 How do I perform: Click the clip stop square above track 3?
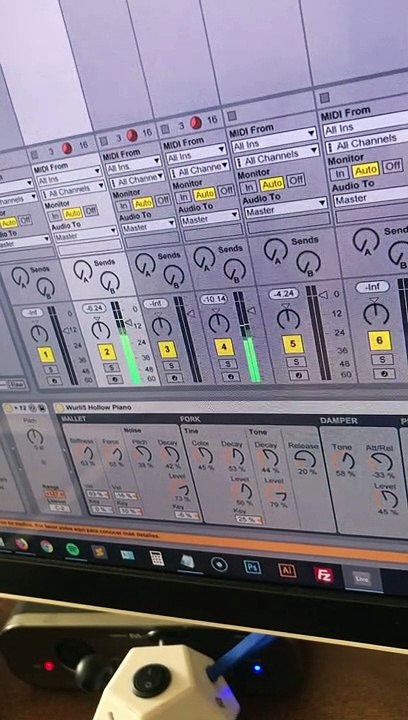(x=165, y=129)
